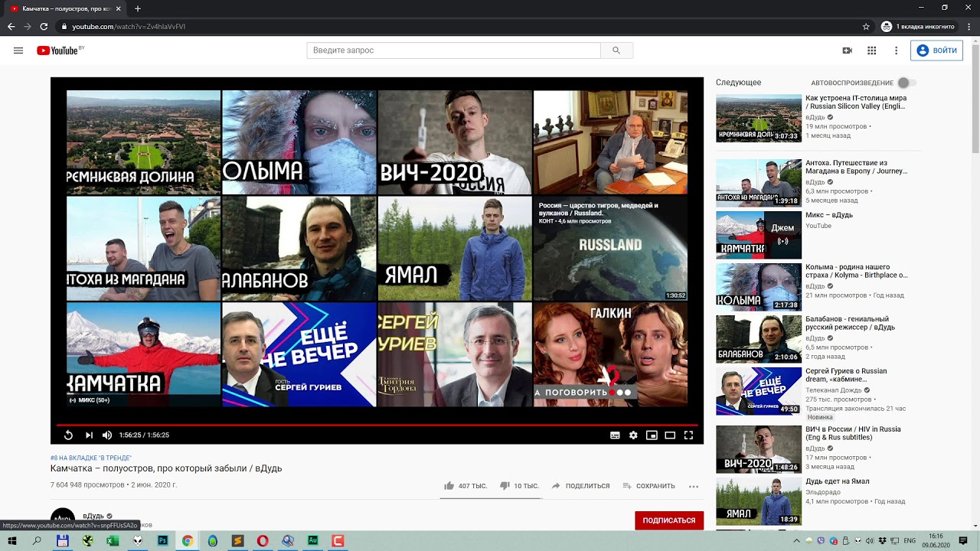The height and width of the screenshot is (551, 980).
Task: Dislike the video with thumbs down
Action: [519, 486]
